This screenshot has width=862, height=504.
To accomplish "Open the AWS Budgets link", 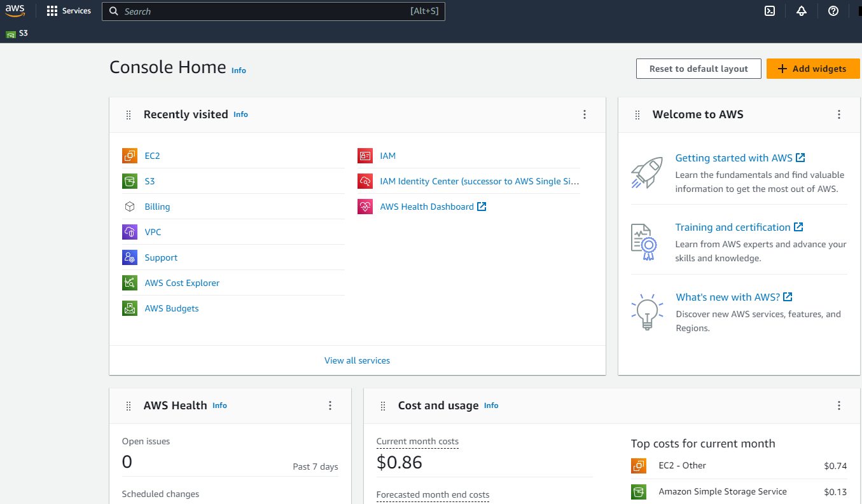I will coord(172,308).
